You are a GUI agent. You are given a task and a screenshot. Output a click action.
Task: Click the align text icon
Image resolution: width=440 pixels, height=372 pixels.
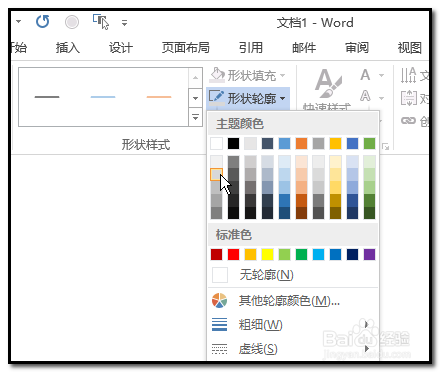pos(409,98)
